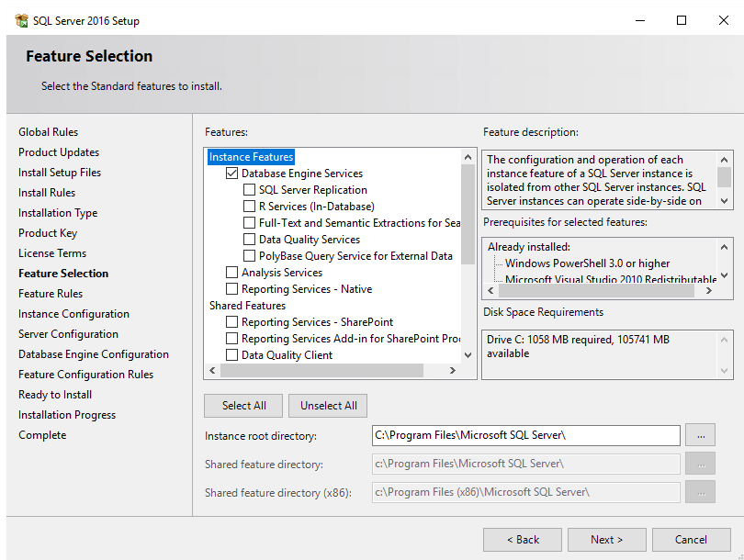Open Feature Configuration Rules step

[86, 375]
